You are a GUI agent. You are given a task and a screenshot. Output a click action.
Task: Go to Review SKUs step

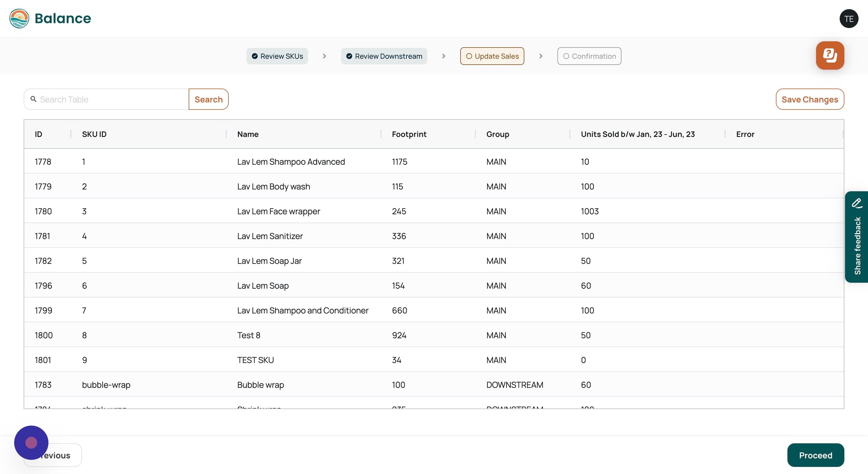click(x=277, y=56)
